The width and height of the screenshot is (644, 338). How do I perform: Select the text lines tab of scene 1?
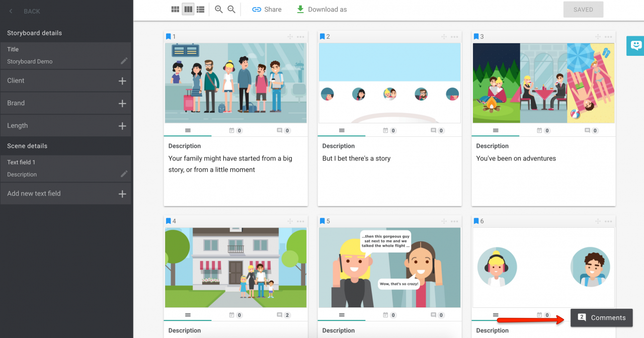[x=188, y=130]
